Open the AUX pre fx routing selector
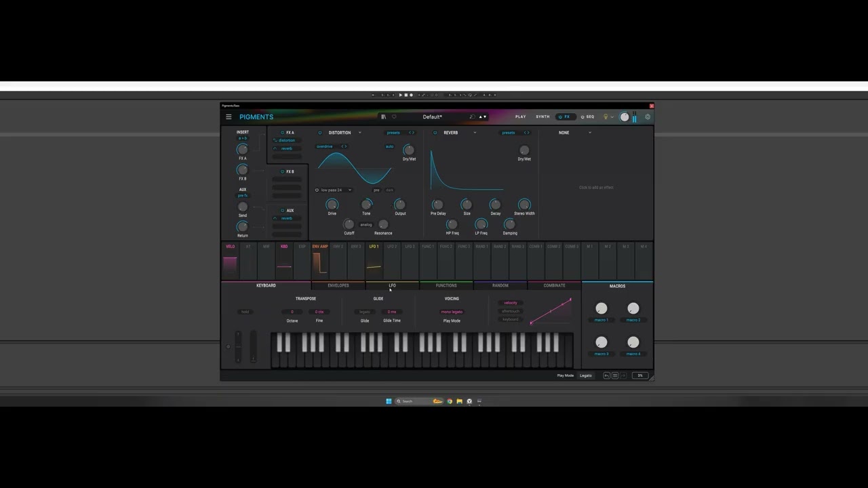 [242, 196]
